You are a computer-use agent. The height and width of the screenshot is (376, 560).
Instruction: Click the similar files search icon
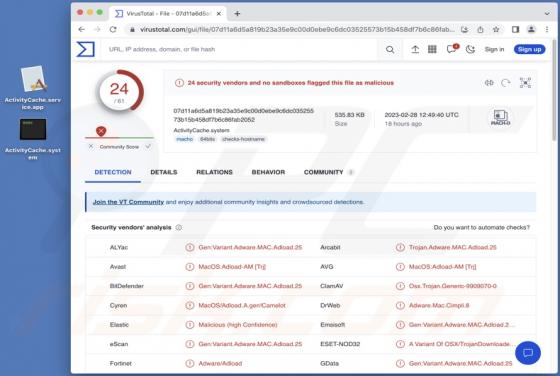[489, 83]
